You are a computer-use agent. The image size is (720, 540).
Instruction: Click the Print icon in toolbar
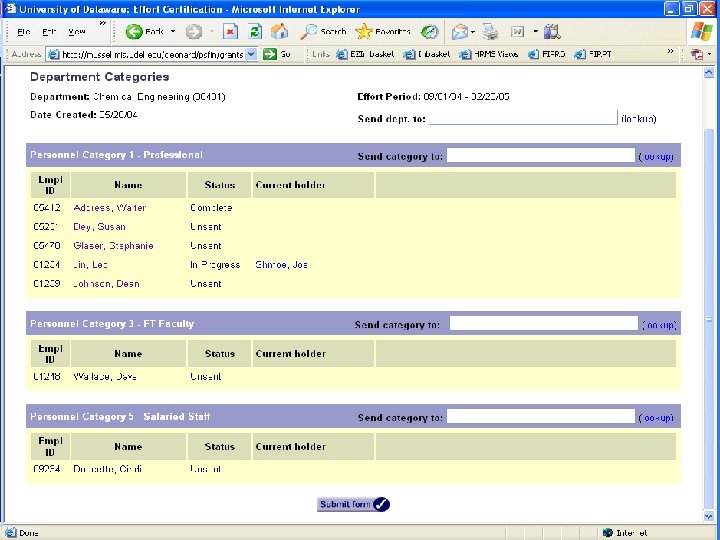[x=490, y=32]
